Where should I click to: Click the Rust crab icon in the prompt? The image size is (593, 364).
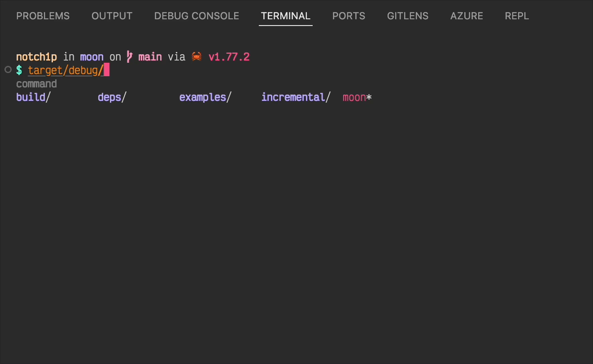(196, 56)
